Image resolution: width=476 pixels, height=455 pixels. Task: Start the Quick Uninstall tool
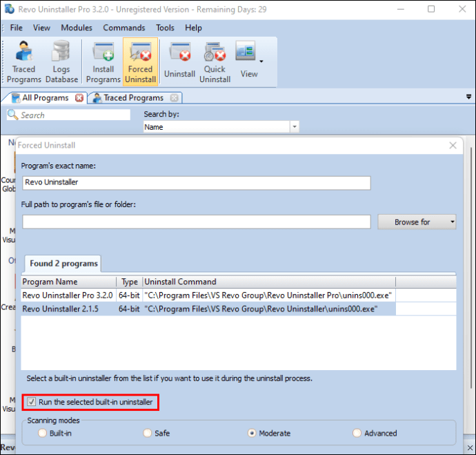[215, 62]
